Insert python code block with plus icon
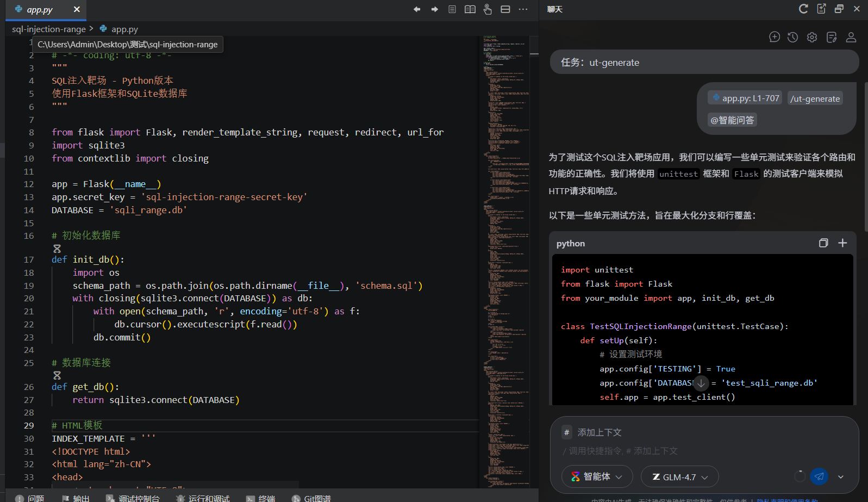The height and width of the screenshot is (502, 868). coord(842,243)
